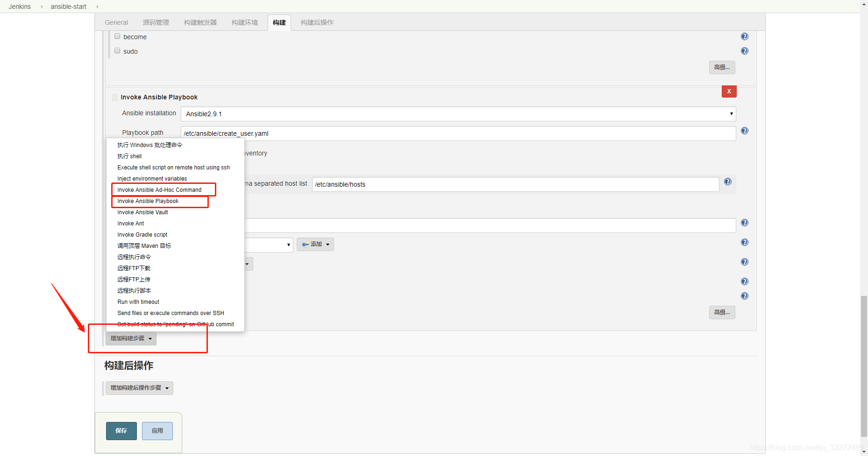The width and height of the screenshot is (868, 456).
Task: Enable the sudo checkbox
Action: click(x=117, y=50)
